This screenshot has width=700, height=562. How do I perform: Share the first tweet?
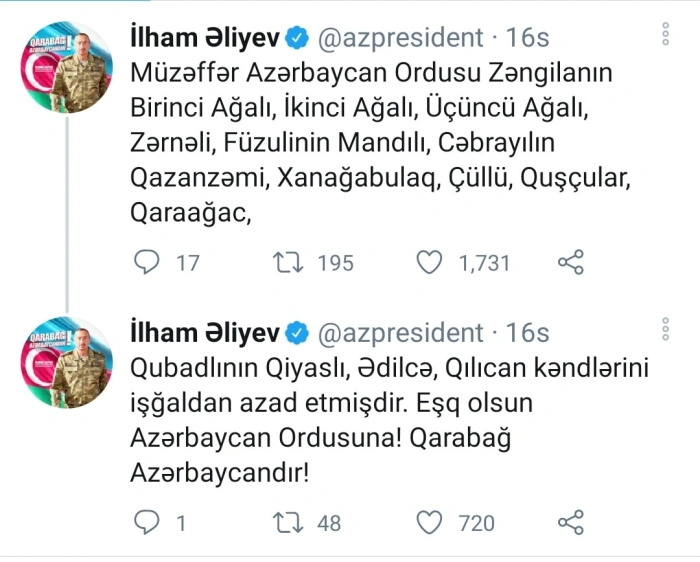coord(570,262)
